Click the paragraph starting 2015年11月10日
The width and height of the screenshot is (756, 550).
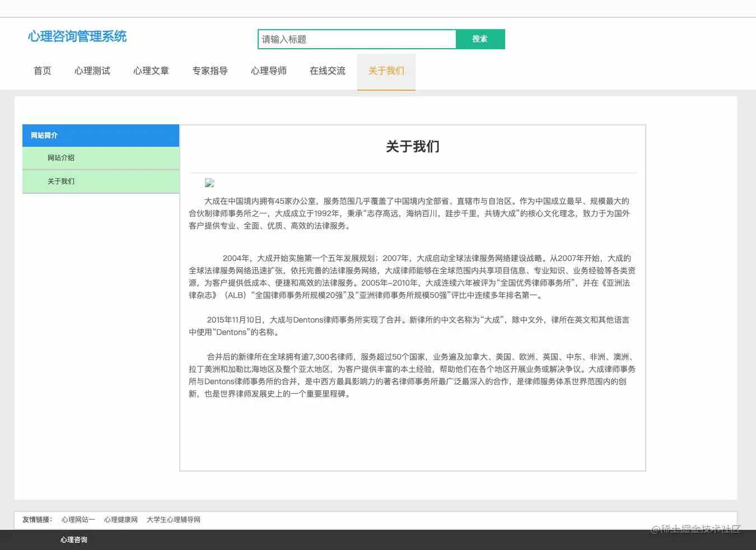[x=413, y=326]
